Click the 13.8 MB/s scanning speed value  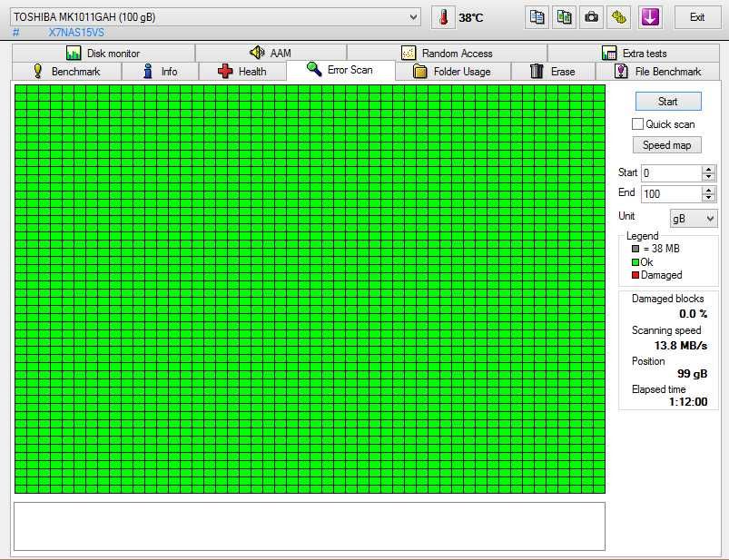tap(681, 346)
